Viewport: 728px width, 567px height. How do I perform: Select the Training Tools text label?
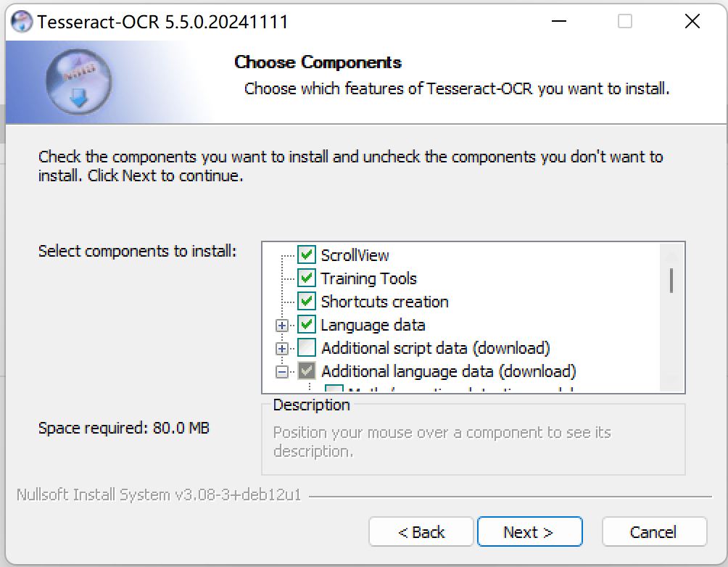369,278
